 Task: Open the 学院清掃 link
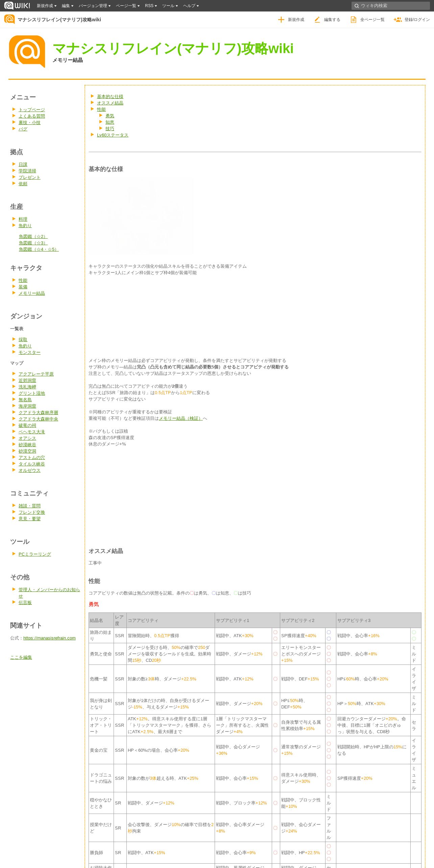(27, 171)
